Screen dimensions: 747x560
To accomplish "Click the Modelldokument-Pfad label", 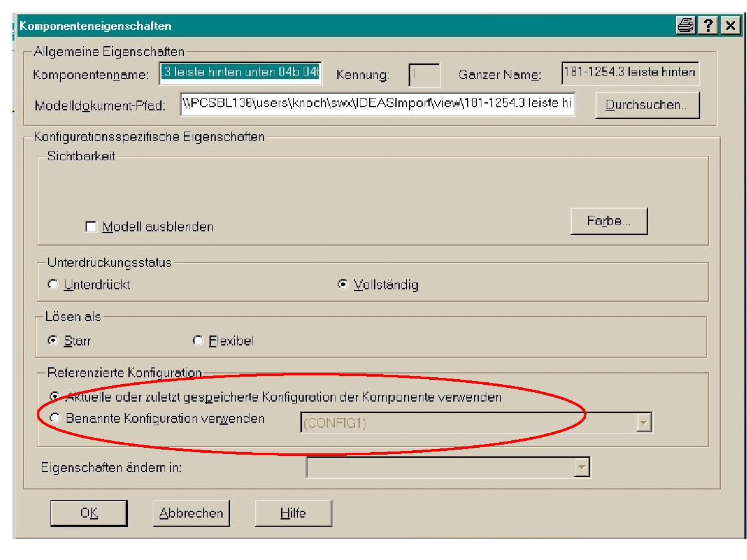I will tap(100, 105).
